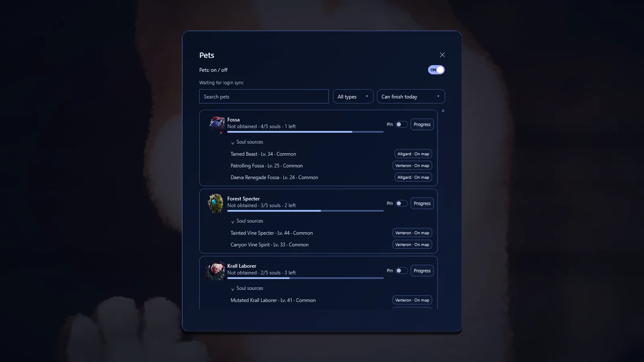Click the Fossa pet name
Viewport: 644px width, 362px height.
(x=233, y=119)
